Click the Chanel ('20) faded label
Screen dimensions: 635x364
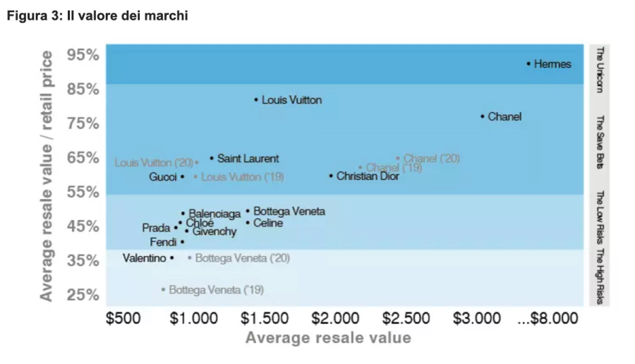pyautogui.click(x=432, y=158)
